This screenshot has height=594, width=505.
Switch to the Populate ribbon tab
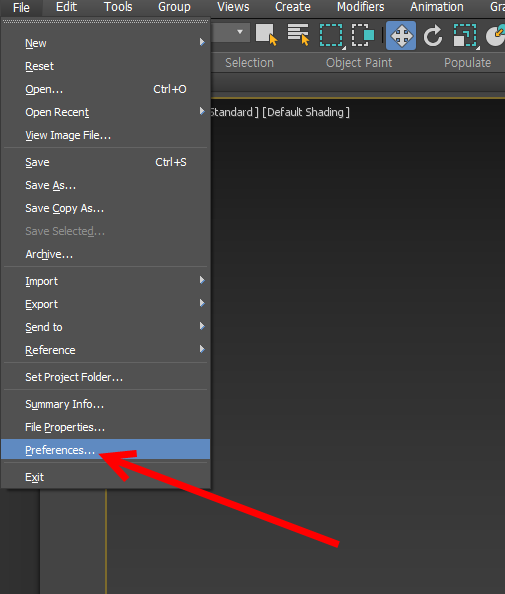[467, 63]
